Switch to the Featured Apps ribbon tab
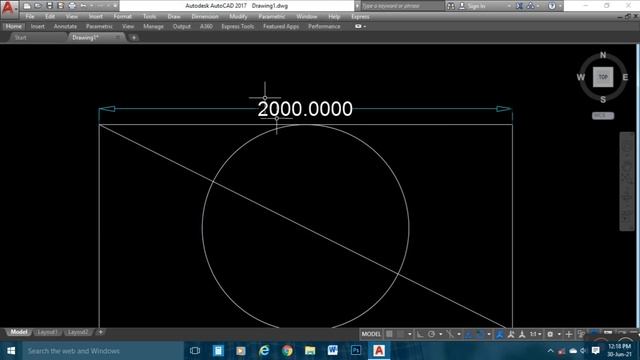 281,27
